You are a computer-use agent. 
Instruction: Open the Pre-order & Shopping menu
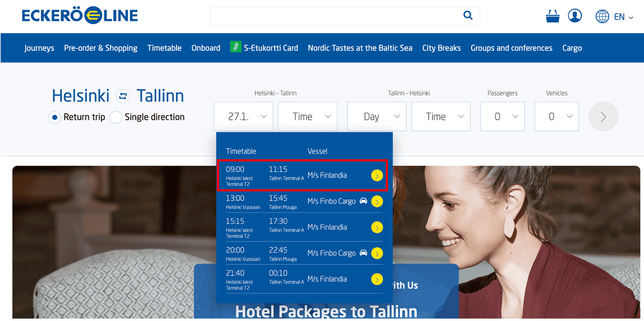pyautogui.click(x=101, y=48)
